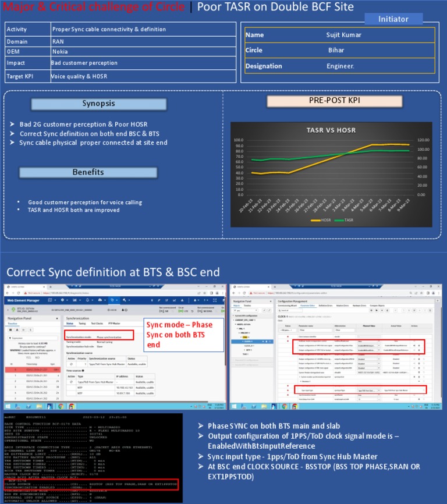
Task: Click the Initiator label box
Action: coord(393,19)
